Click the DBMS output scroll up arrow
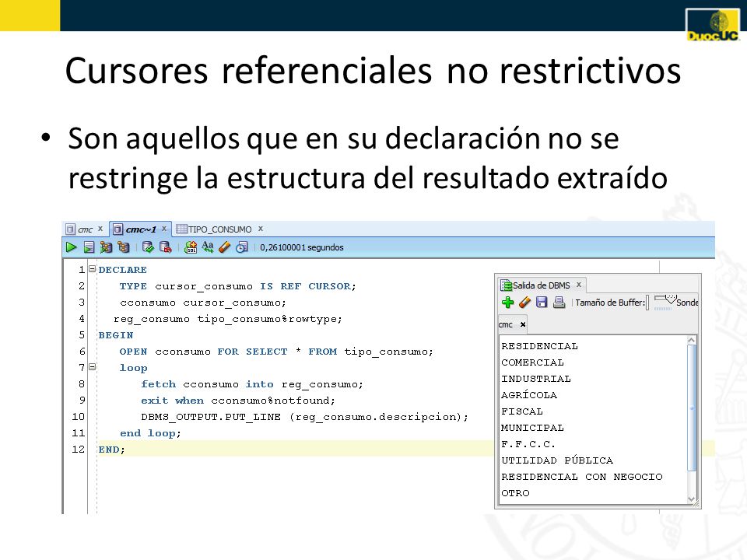Viewport: 747px width, 560px height. tap(692, 340)
